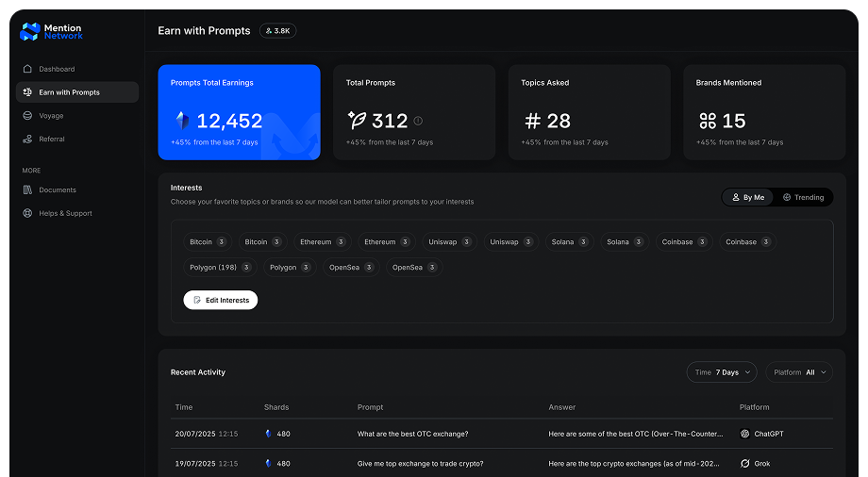This screenshot has width=868, height=477.
Task: Open the Platform All dropdown
Action: point(799,372)
